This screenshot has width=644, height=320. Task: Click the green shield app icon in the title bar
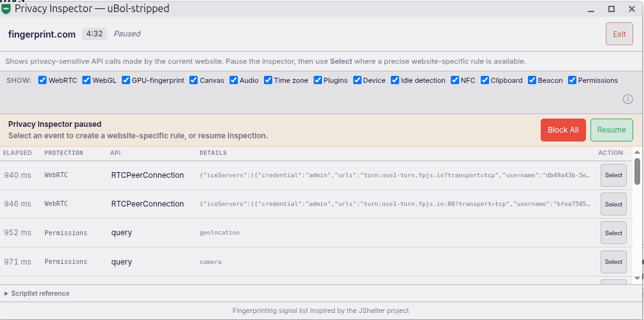point(6,9)
